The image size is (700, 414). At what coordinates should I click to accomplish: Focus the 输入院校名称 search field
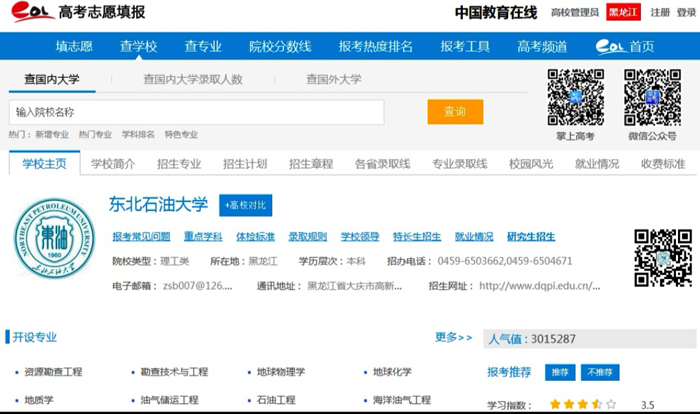point(196,112)
